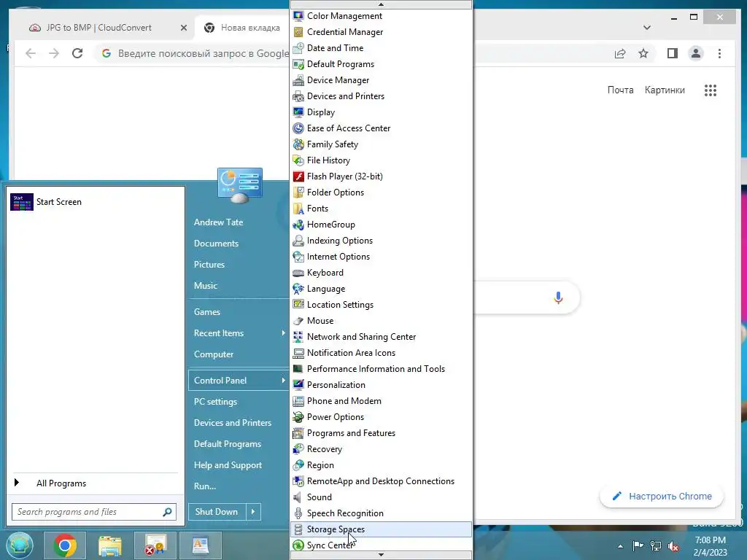The image size is (747, 560).
Task: Select Storage Spaces in the list
Action: [x=381, y=529]
